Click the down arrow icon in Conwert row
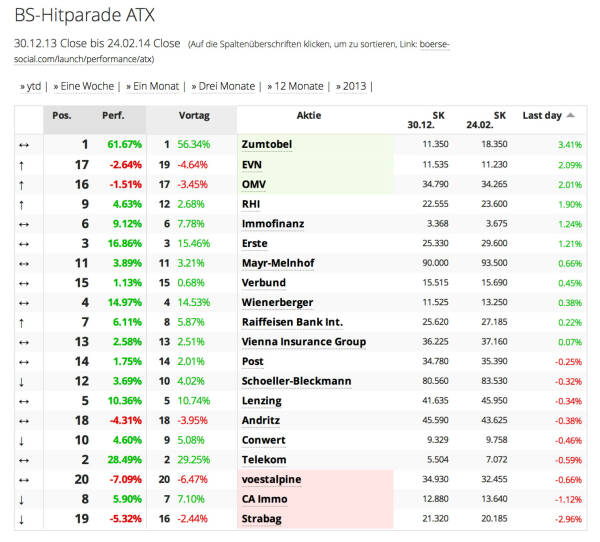 point(23,440)
